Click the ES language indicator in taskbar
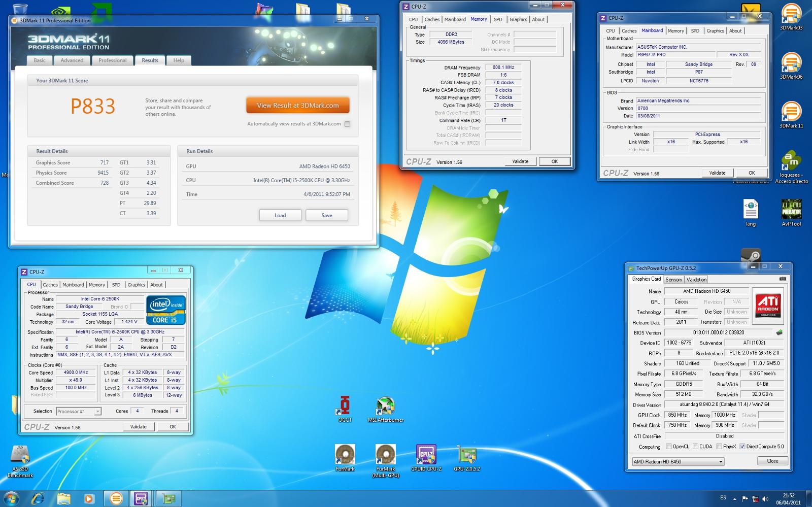The image size is (812, 507). [723, 498]
